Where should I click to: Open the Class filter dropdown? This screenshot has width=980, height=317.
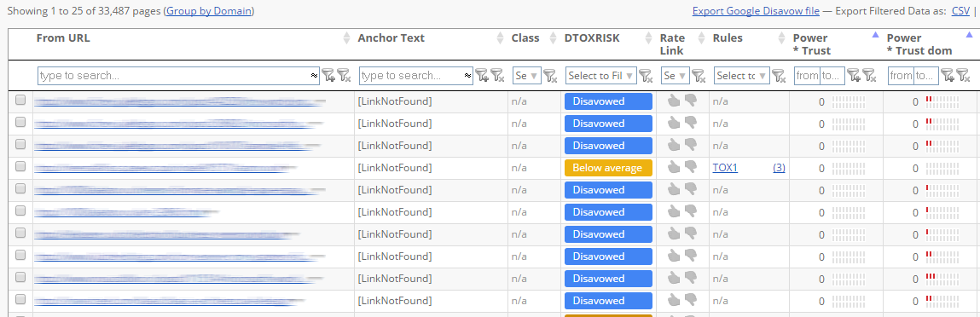(527, 76)
